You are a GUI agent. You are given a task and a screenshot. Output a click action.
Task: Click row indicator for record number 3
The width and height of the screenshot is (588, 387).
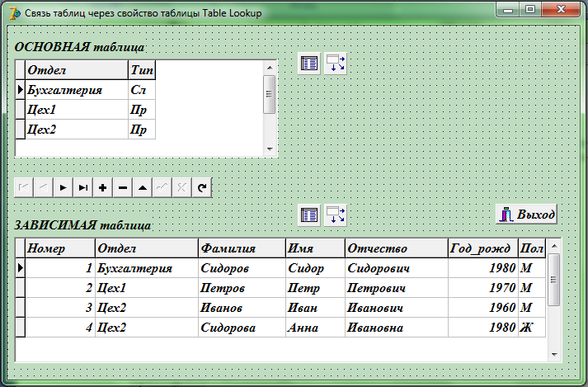tap(21, 308)
